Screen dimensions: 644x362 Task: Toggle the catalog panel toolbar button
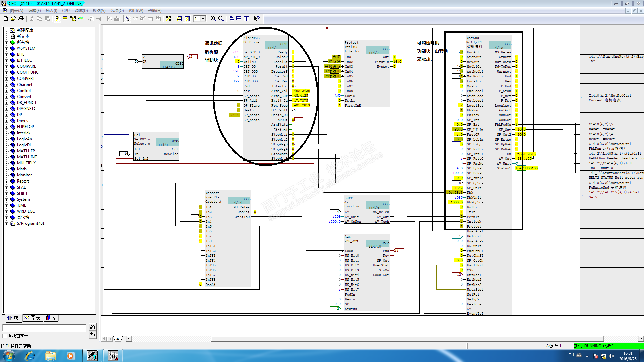coord(58,19)
